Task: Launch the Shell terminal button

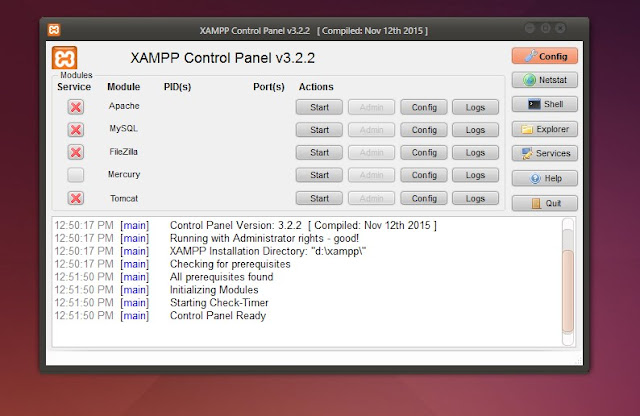Action: (x=544, y=104)
